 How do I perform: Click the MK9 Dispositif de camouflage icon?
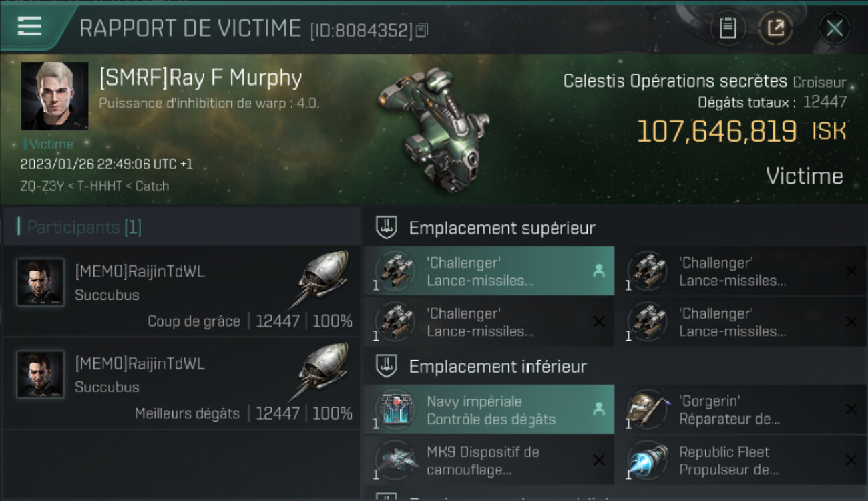pos(395,460)
